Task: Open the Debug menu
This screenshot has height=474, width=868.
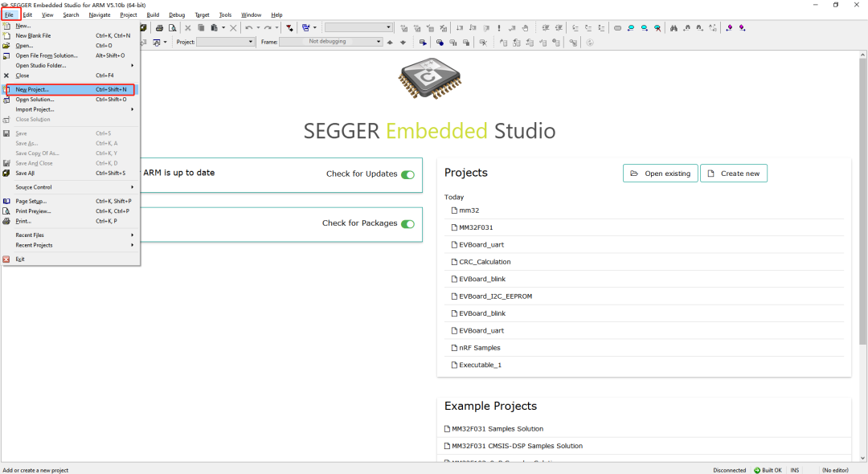Action: (177, 15)
